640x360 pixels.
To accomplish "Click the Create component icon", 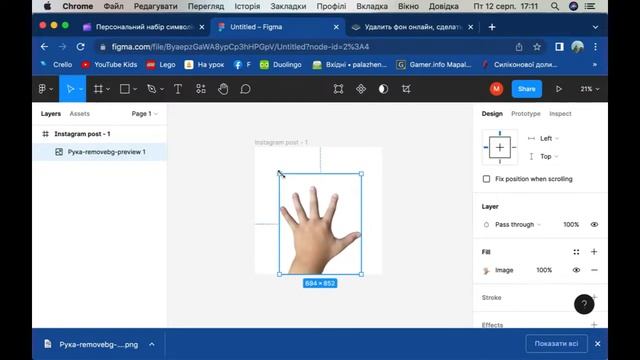I will (361, 89).
